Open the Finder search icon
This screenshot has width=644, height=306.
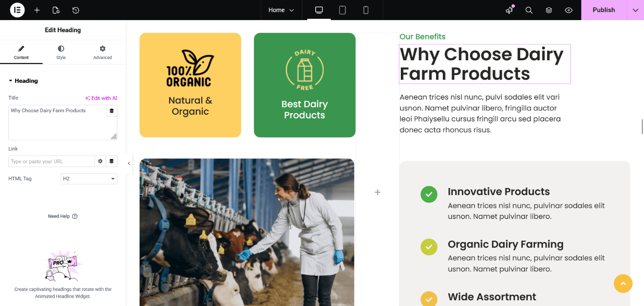[529, 10]
